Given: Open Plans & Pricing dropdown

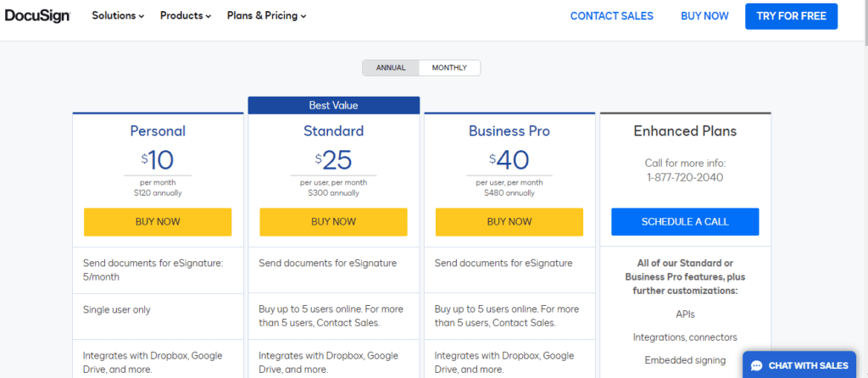Looking at the screenshot, I should point(266,16).
